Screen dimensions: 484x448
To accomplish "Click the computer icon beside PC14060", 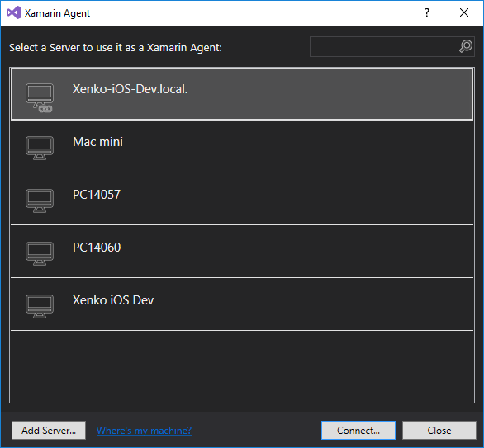I will [x=39, y=253].
